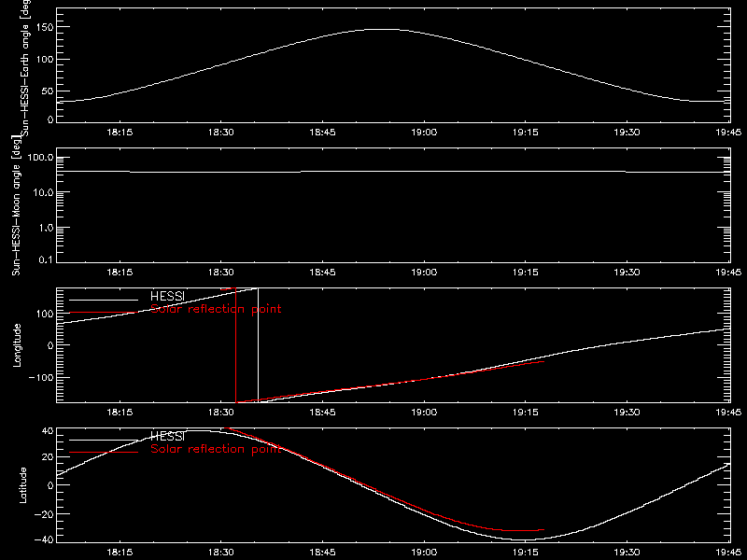Click 19:00 time label under Longitude plot
This screenshot has height=560, width=747.
point(424,413)
